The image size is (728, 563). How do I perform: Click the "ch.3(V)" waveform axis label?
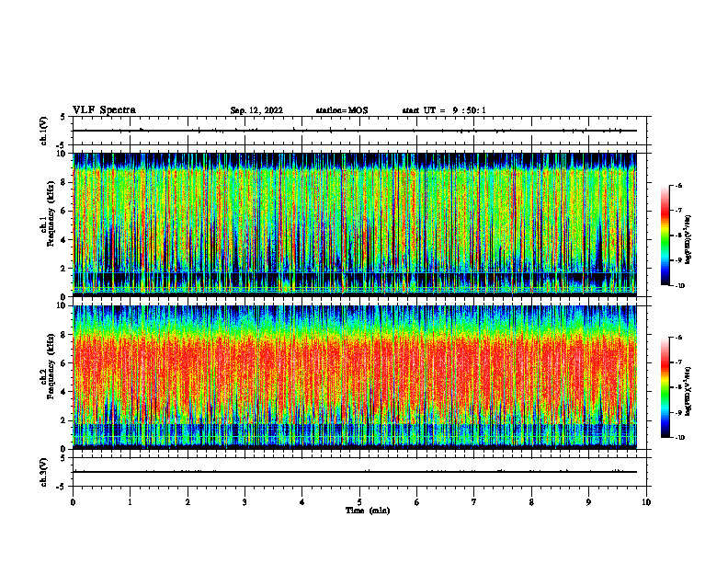43,472
